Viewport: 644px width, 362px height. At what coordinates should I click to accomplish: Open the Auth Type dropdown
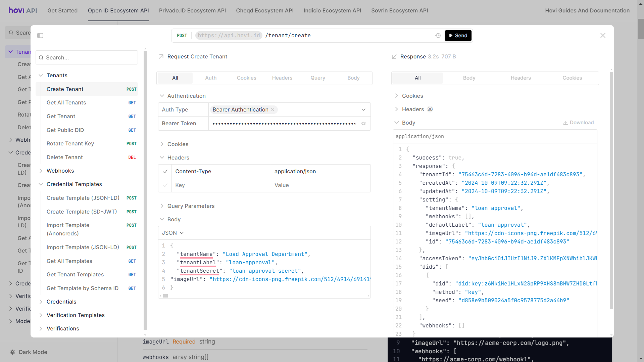pos(363,110)
